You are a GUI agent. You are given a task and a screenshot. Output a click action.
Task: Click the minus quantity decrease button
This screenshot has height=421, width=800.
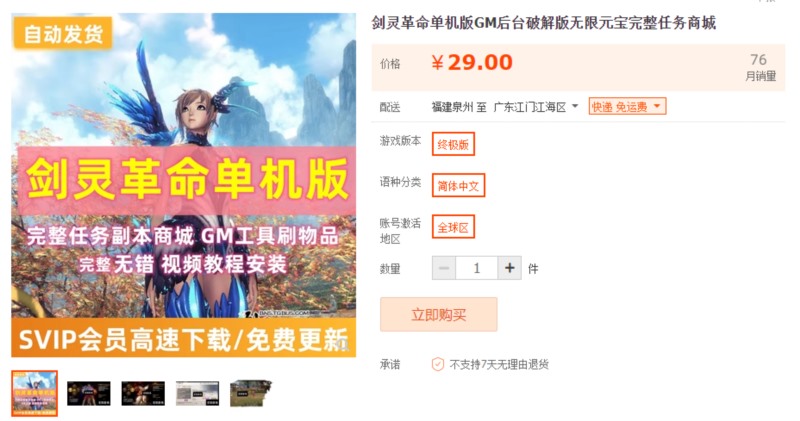tap(444, 268)
